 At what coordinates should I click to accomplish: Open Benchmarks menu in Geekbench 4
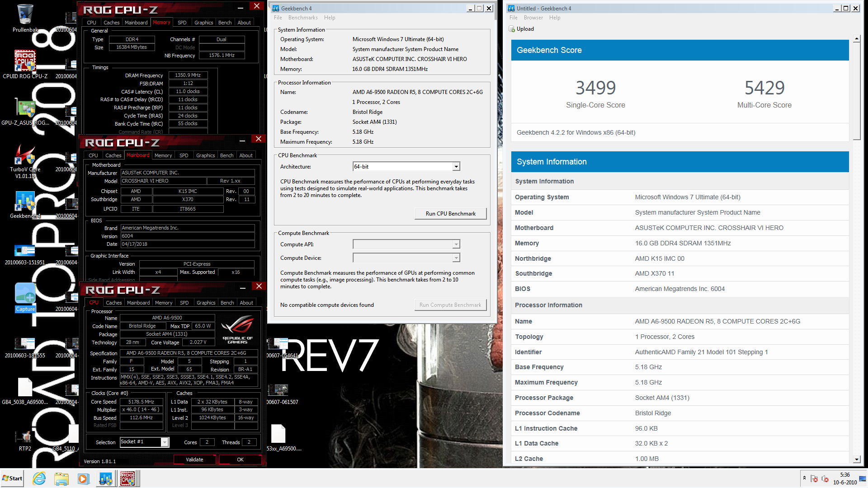click(x=303, y=18)
